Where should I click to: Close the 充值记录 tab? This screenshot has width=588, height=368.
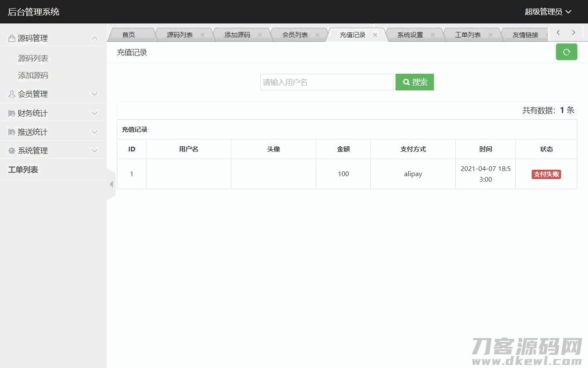375,35
